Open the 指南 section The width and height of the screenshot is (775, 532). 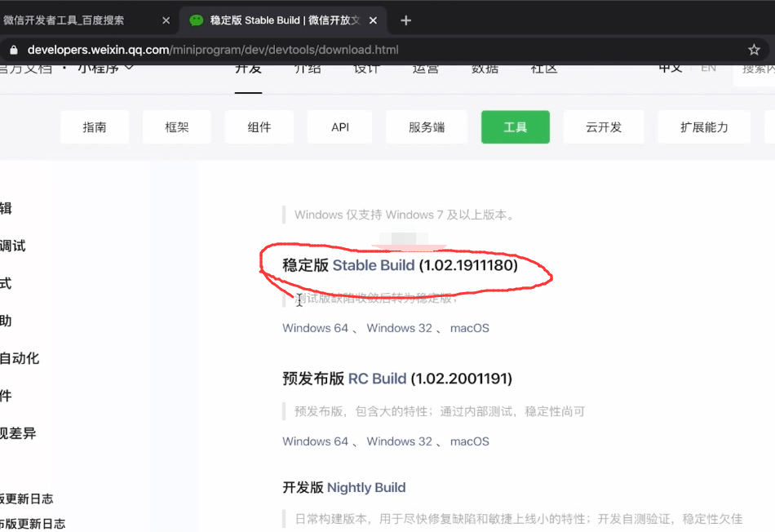(95, 127)
